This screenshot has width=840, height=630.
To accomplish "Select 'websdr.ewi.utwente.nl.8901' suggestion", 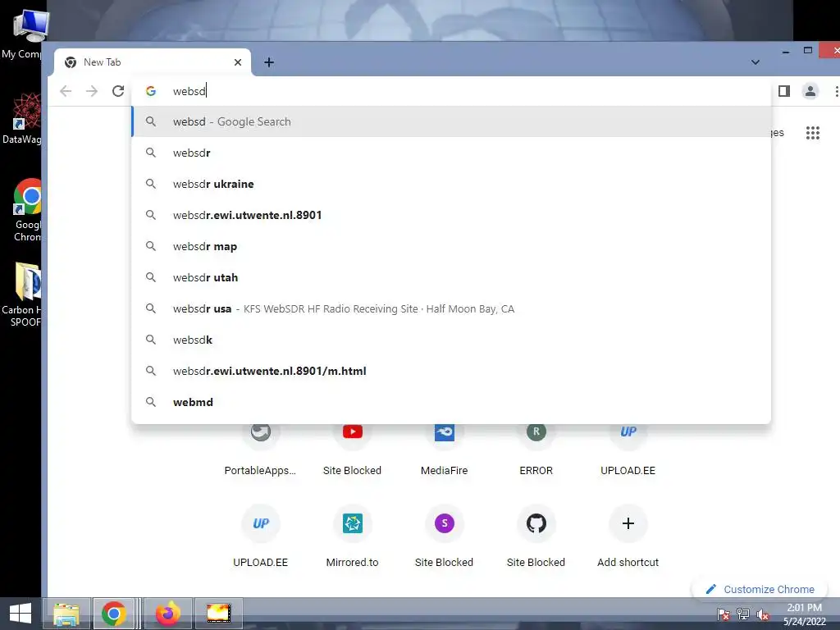I will (451, 215).
